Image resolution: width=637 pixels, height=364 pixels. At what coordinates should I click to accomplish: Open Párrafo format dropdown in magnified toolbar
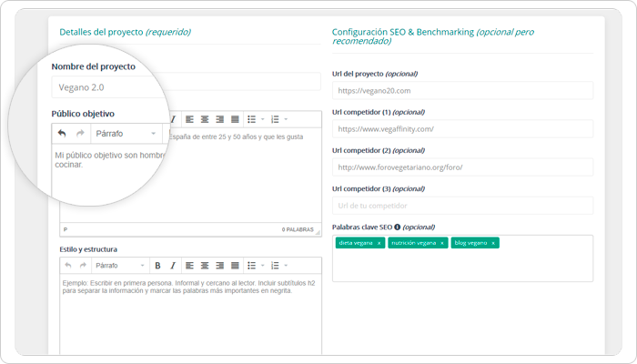point(126,133)
